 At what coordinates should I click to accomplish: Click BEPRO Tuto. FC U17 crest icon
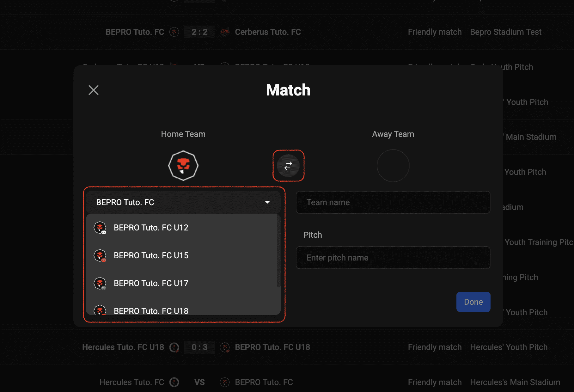pos(100,283)
